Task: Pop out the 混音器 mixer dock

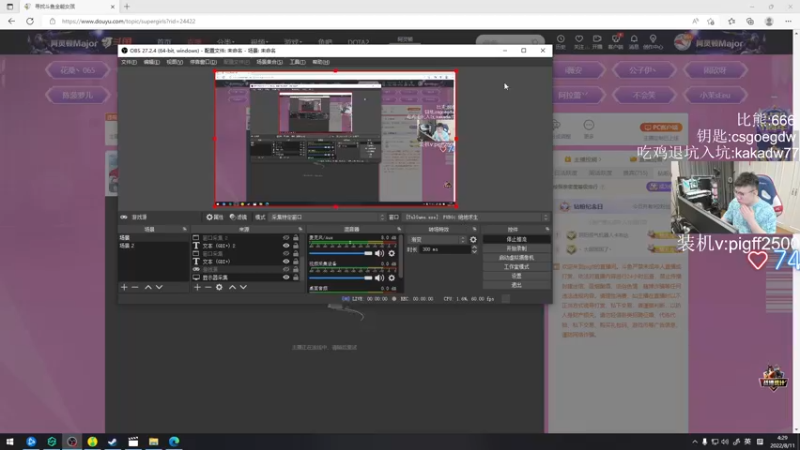Action: 399,229
